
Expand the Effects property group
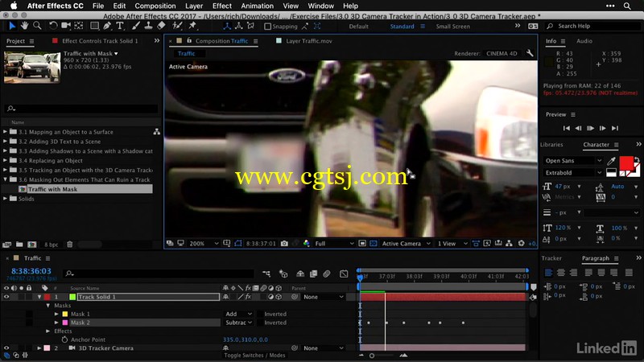(x=48, y=331)
